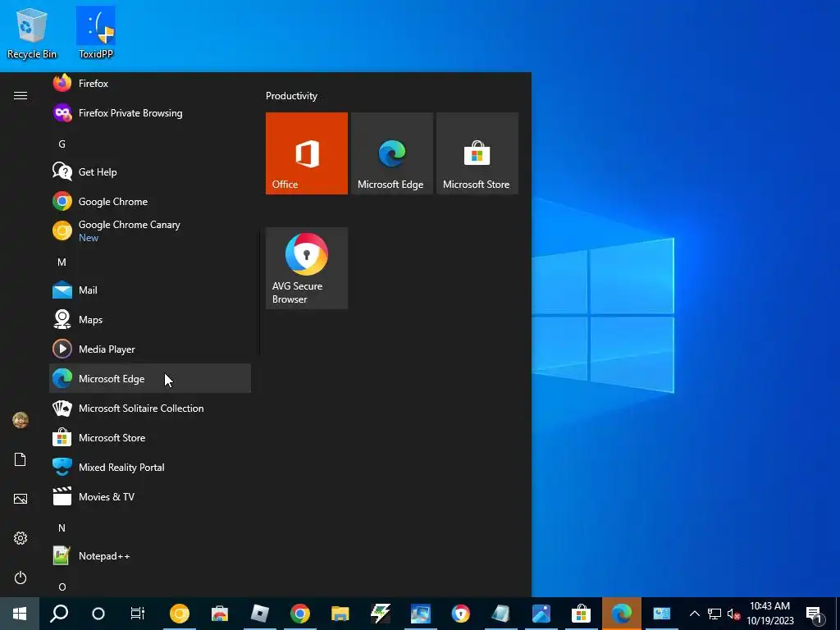Open Task View on the taskbar
Image resolution: width=840 pixels, height=630 pixels.
pos(138,614)
